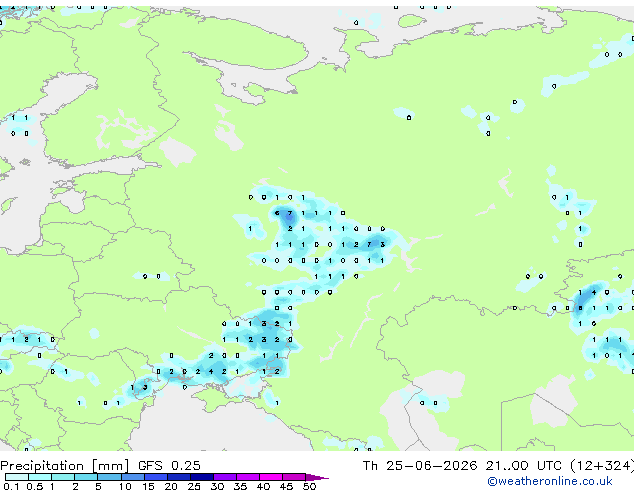
Task: Click the purple arrow tip ending the legend
Action: 317,477
